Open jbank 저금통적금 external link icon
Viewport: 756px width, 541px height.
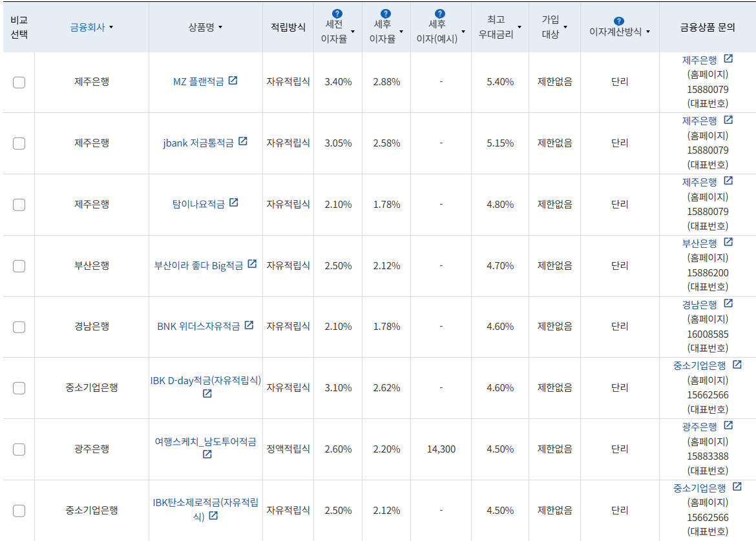(244, 142)
